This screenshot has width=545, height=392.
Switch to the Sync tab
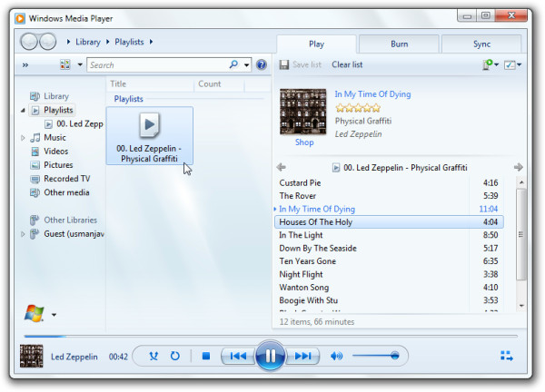(x=481, y=44)
